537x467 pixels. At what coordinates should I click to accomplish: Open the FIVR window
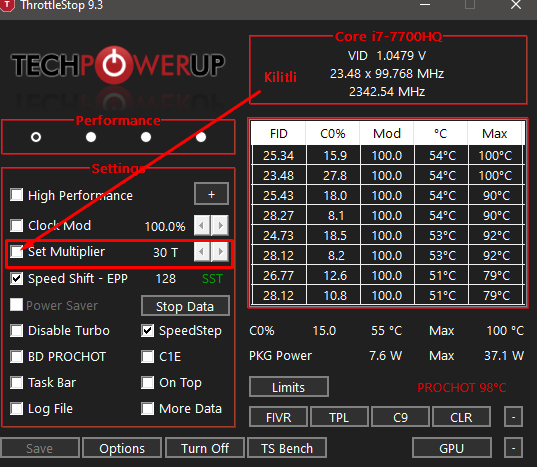pos(278,417)
